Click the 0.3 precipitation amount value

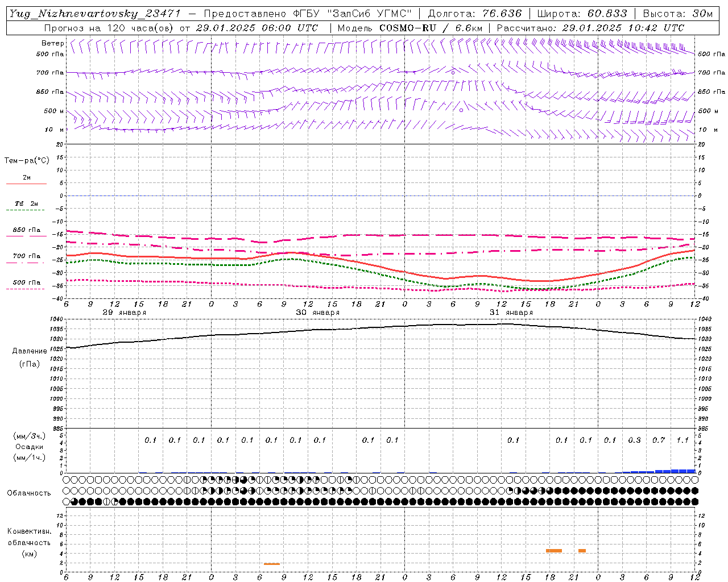click(x=634, y=440)
